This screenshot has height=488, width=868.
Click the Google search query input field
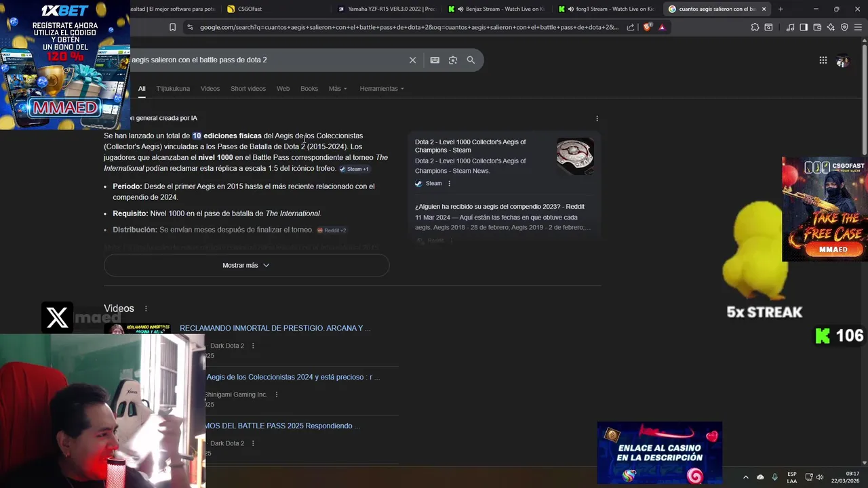267,60
